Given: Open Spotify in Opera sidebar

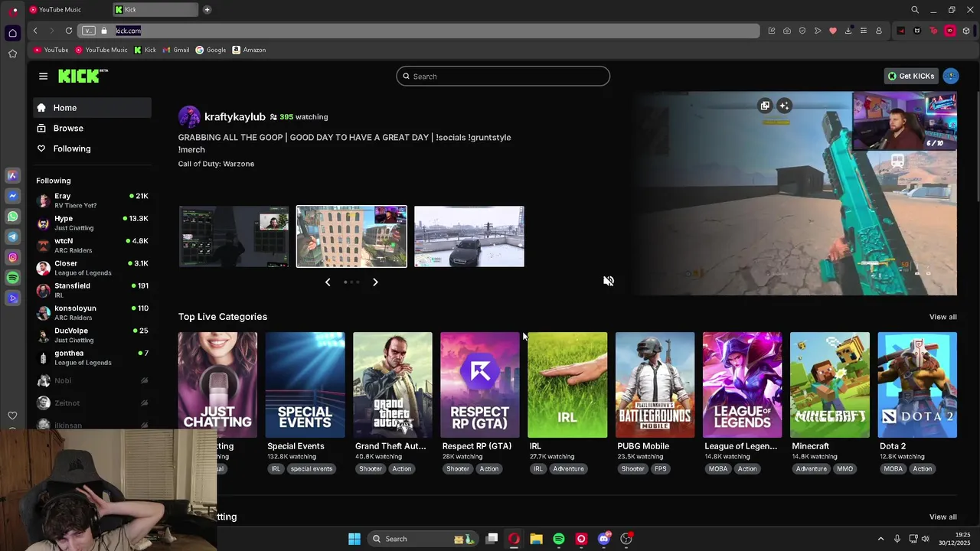Looking at the screenshot, I should [12, 277].
